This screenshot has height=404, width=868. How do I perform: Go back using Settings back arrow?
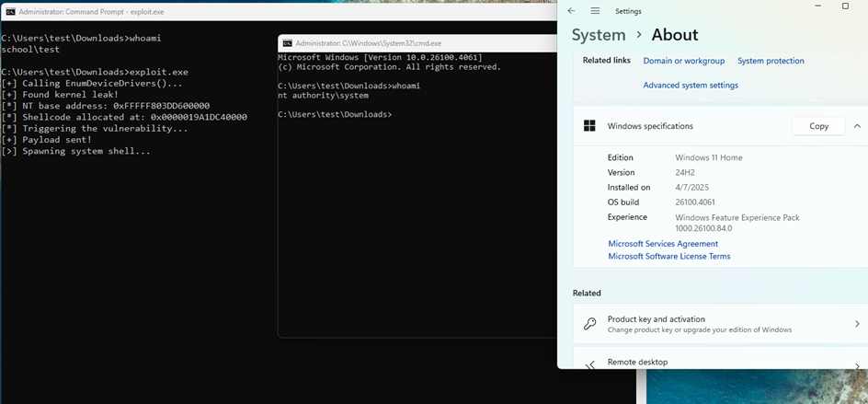tap(572, 11)
